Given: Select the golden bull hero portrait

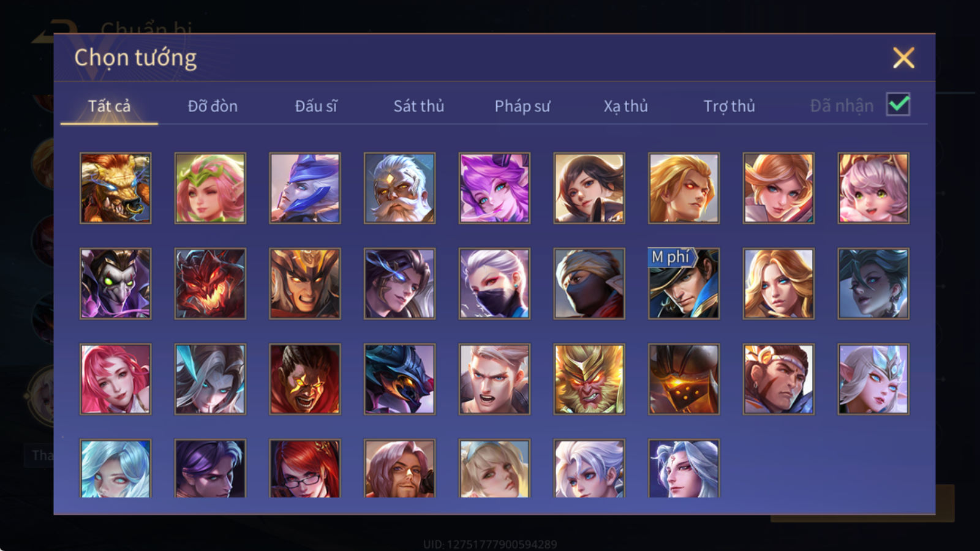Looking at the screenshot, I should coord(115,188).
